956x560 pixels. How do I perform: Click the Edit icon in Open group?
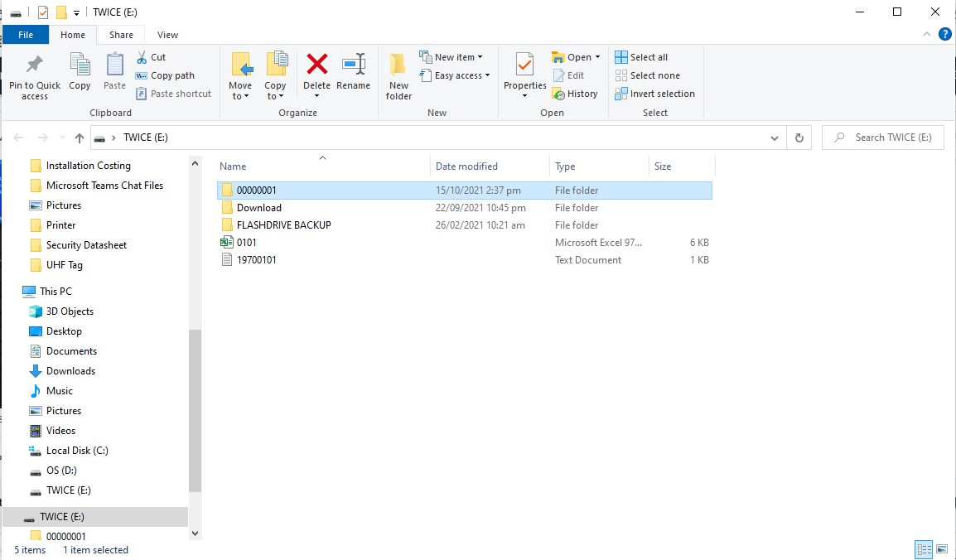pos(558,75)
